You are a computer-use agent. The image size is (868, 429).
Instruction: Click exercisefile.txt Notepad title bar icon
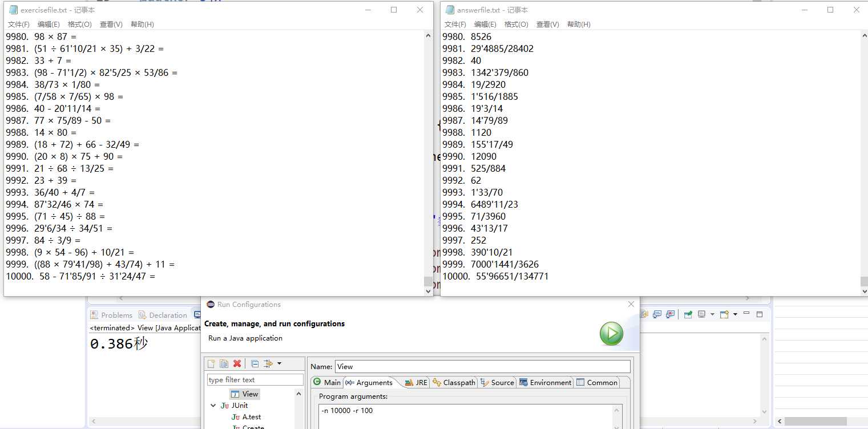pyautogui.click(x=13, y=10)
